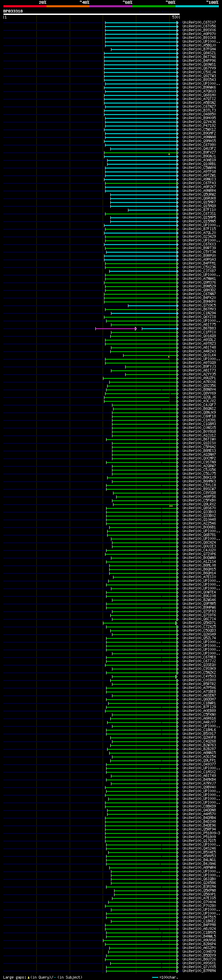Open hit UniRef100_B7PRM4
The height and width of the screenshot is (980, 222).
click(x=199, y=971)
